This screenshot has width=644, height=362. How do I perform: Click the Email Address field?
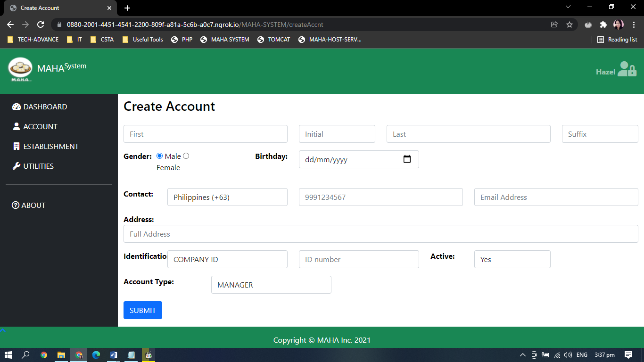click(x=556, y=197)
